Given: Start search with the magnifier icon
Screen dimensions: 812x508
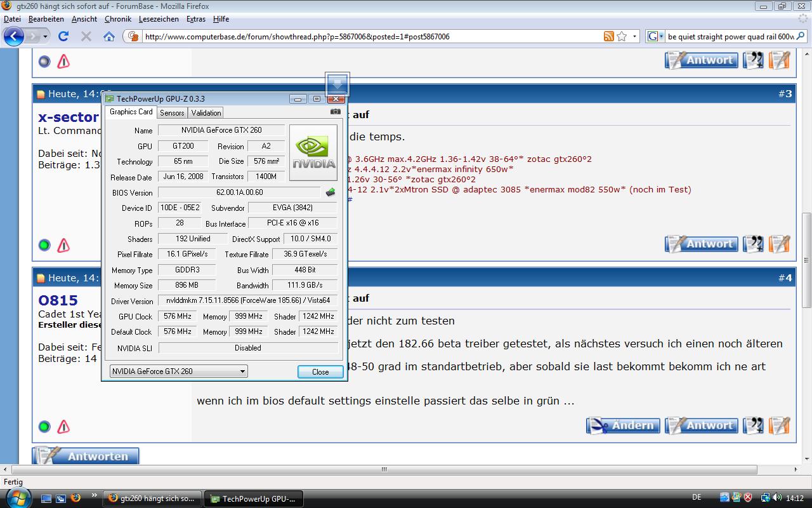Looking at the screenshot, I should pos(800,36).
